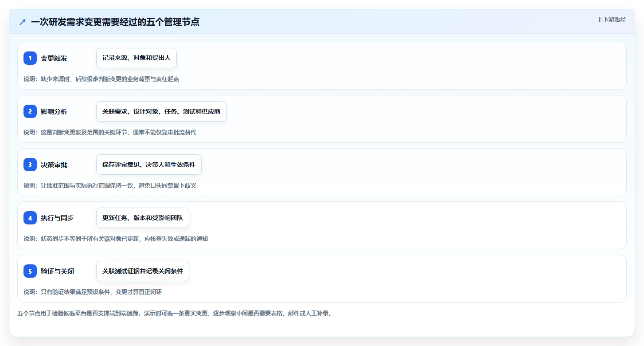Click the 验证与关闭 step title
Image resolution: width=644 pixels, height=346 pixels.
pyautogui.click(x=57, y=271)
